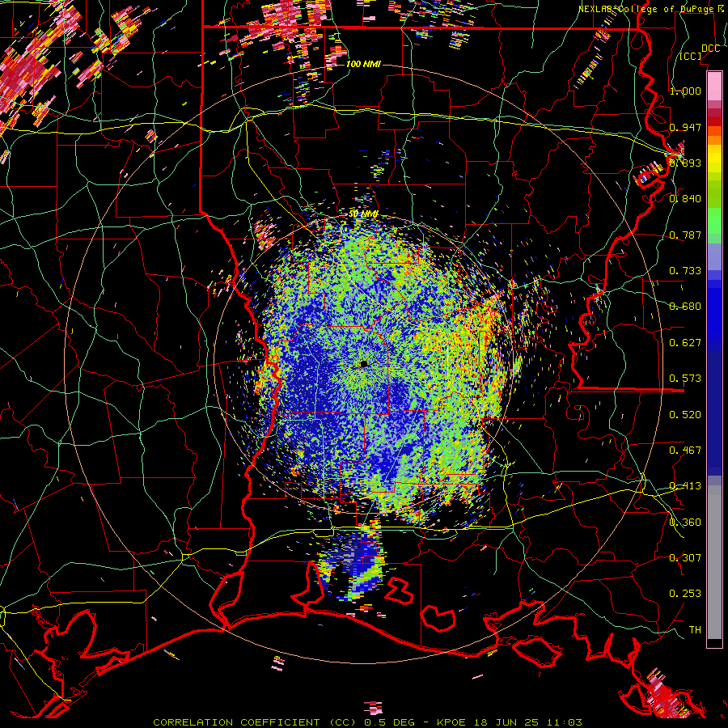Click the 100 NMI range ring label
Viewport: 728px width, 728px height.
click(363, 64)
